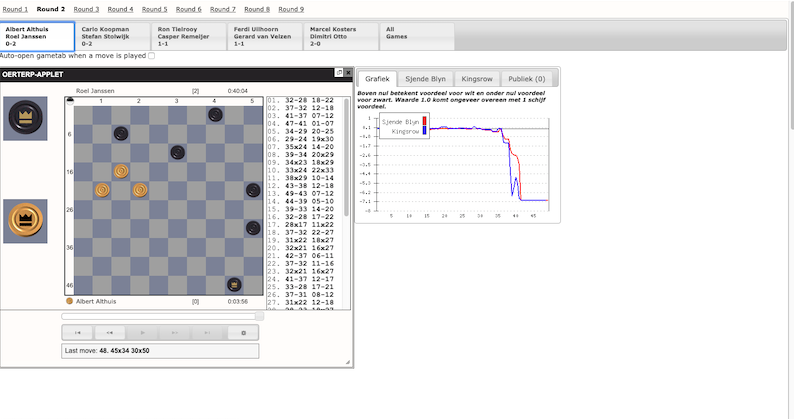The width and height of the screenshot is (794, 419).
Task: Switch to the All Games tab
Action: (416, 37)
